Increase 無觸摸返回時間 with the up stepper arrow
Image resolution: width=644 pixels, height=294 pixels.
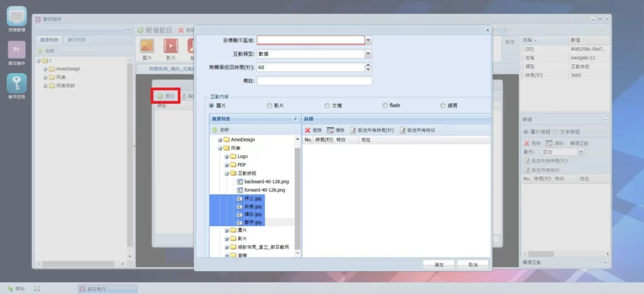369,64
